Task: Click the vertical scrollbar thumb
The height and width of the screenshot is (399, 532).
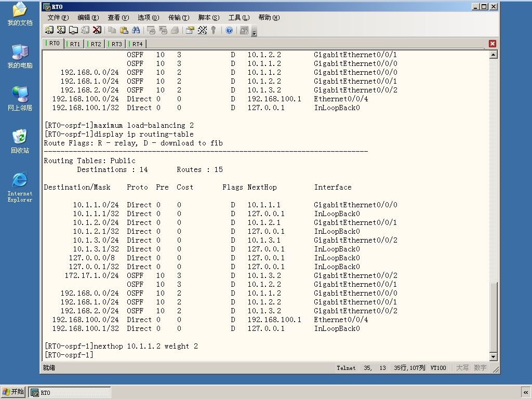Action: [x=494, y=317]
